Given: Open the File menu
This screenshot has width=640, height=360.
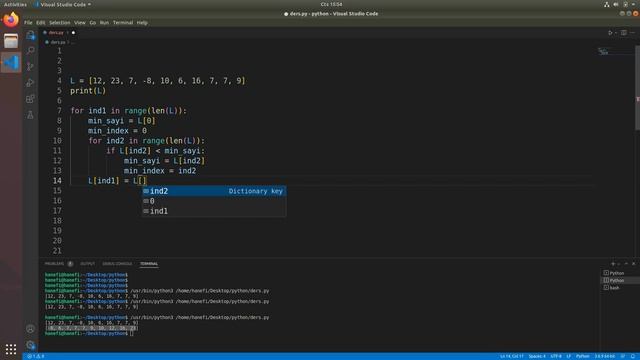Looking at the screenshot, I should pos(28,23).
